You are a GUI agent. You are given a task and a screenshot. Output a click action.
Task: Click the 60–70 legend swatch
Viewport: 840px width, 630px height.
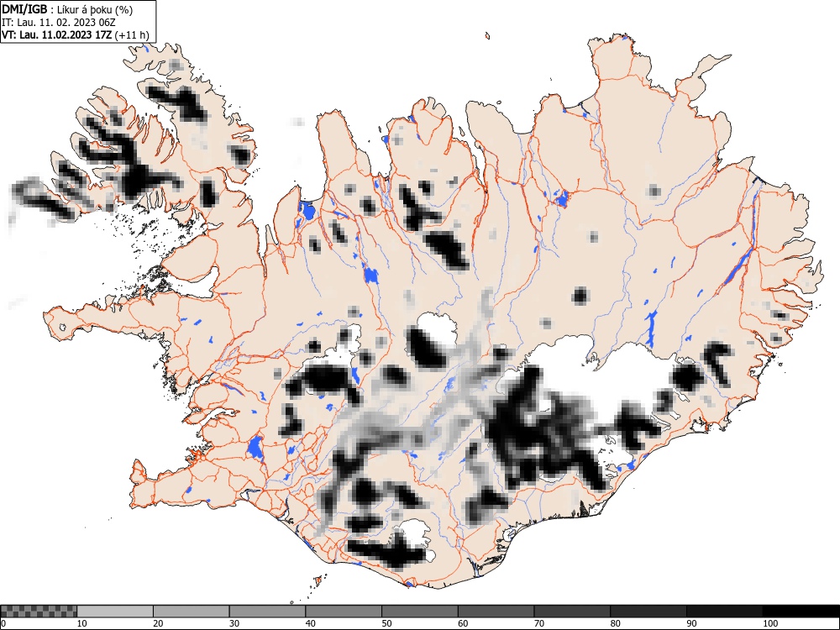[496, 612]
